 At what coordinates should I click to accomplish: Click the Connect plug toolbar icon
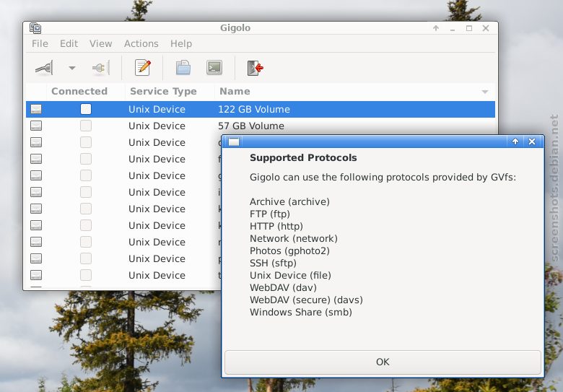[x=45, y=67]
